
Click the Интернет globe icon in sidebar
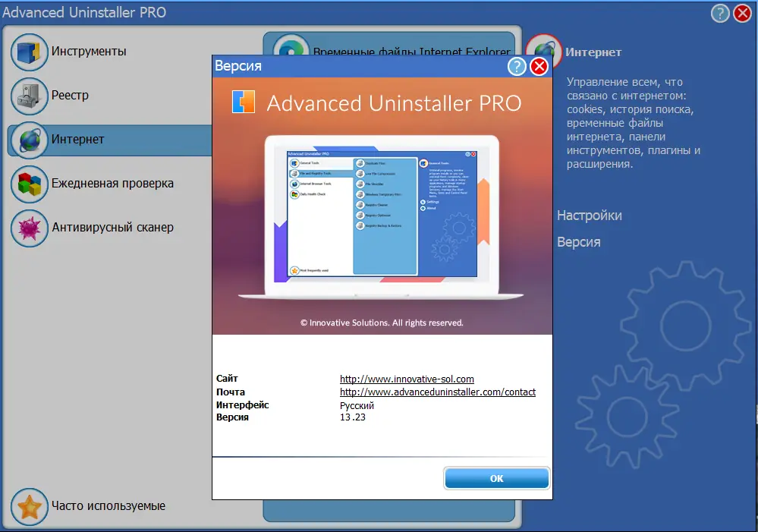tap(30, 140)
